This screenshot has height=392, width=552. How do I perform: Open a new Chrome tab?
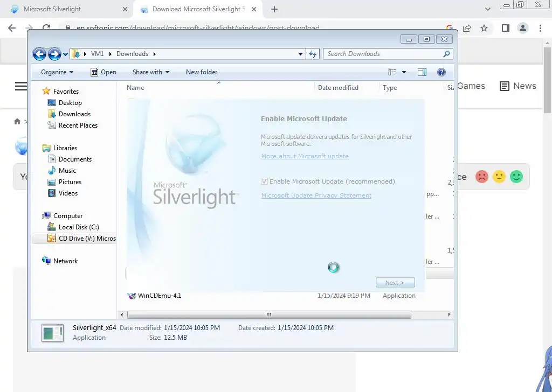(x=274, y=9)
